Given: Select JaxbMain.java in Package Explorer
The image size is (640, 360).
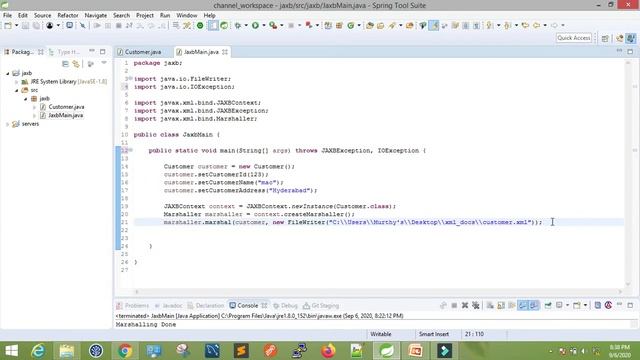Looking at the screenshot, I should coord(65,116).
